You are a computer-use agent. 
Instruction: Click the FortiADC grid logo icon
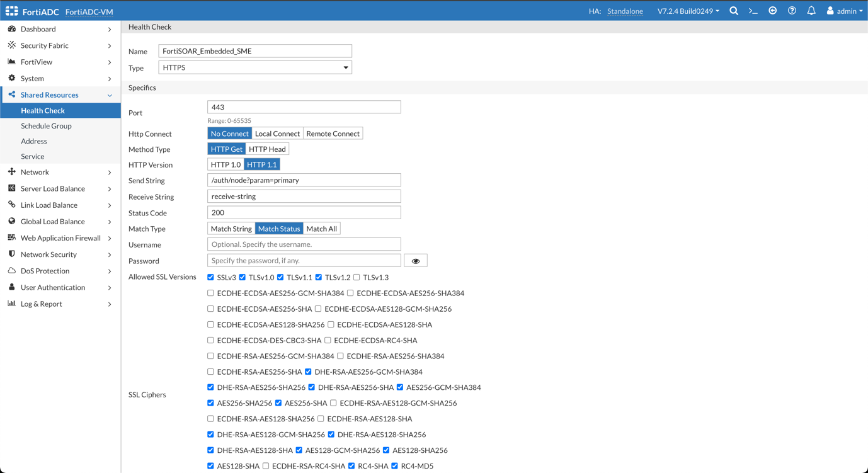click(11, 11)
